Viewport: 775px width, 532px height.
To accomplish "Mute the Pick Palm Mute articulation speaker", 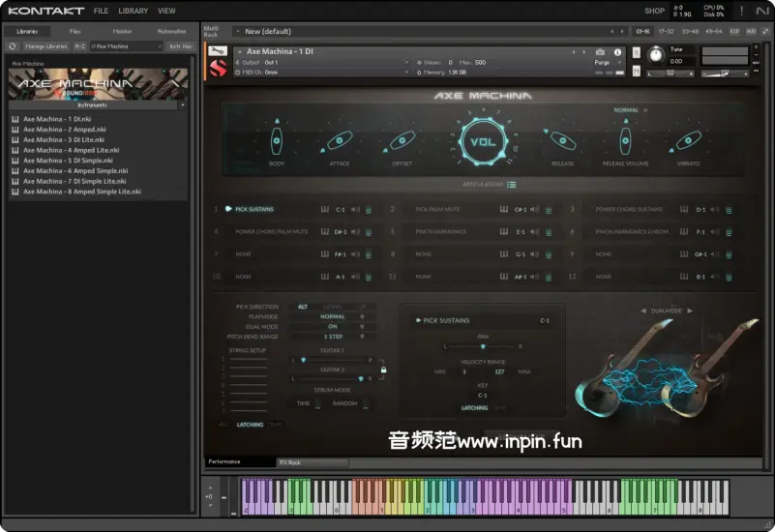I will pos(535,209).
